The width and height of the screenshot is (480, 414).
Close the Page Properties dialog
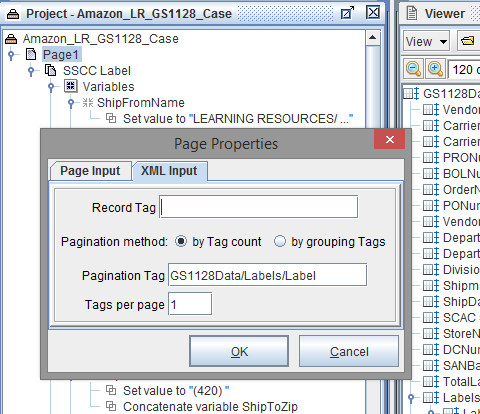pos(390,139)
